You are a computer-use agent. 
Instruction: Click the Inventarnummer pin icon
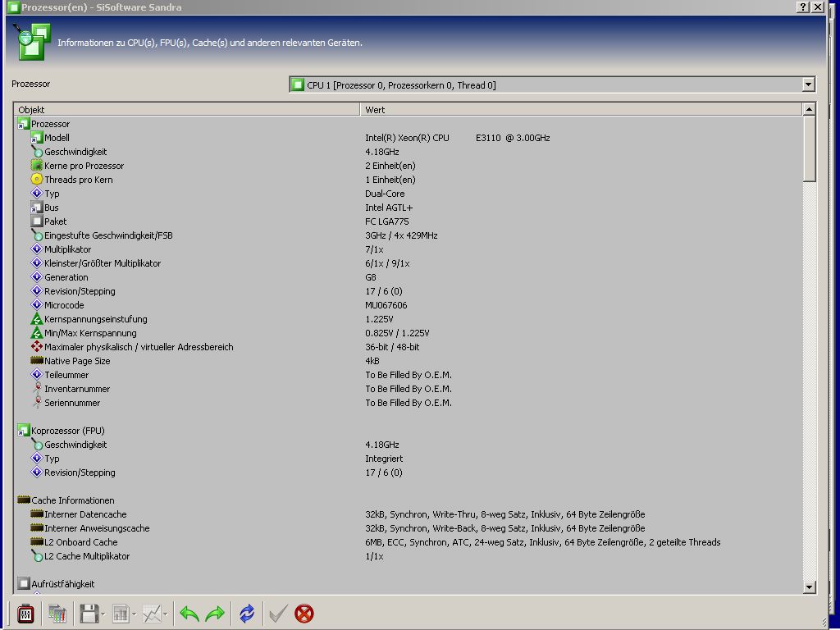36,388
